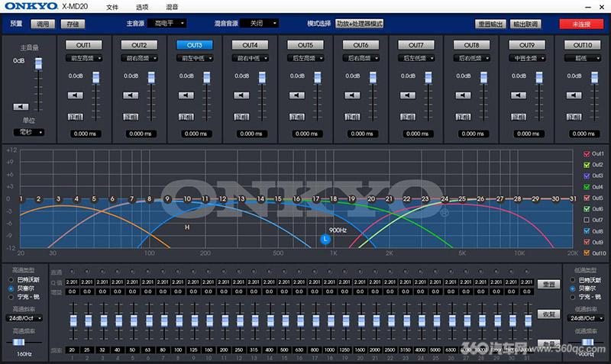Click the 存储 preset save button

point(73,24)
